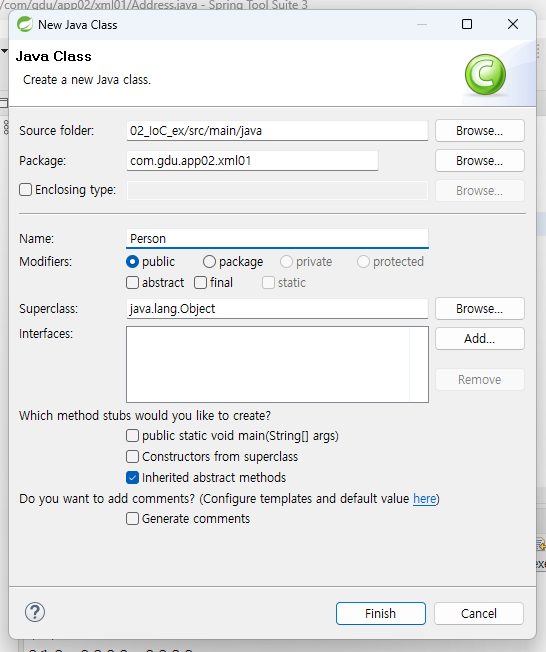Maximize the New Java Class dialog

click(467, 24)
